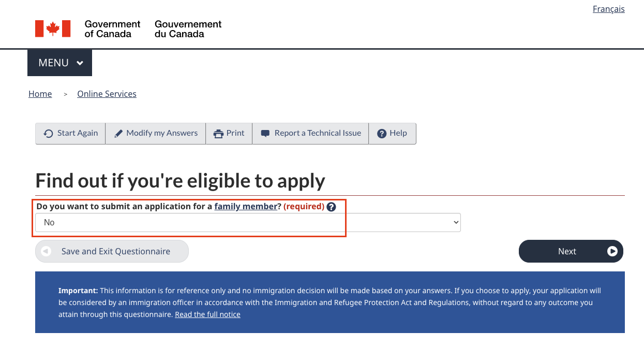
Task: Open the family member definition link
Action: pyautogui.click(x=246, y=206)
